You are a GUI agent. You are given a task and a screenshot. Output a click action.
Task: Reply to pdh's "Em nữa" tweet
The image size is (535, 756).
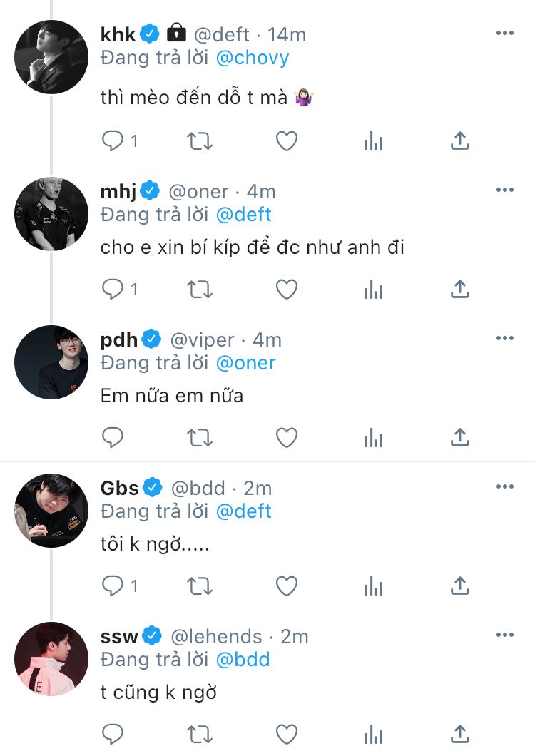coord(113,437)
